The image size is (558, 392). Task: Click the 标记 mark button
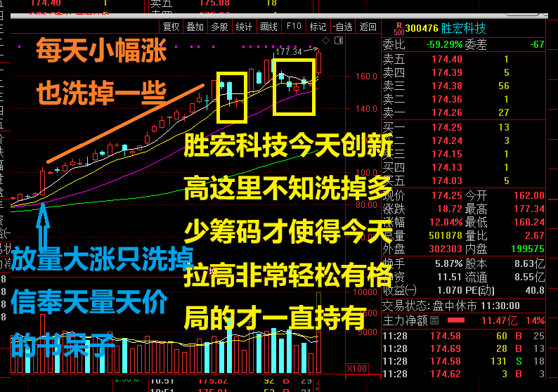click(318, 27)
